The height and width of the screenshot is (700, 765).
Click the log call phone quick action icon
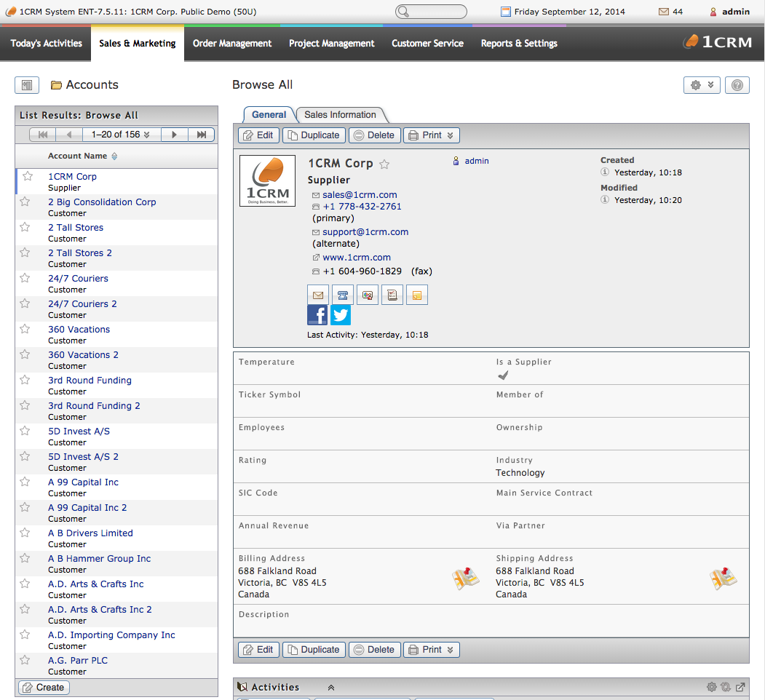tap(343, 295)
